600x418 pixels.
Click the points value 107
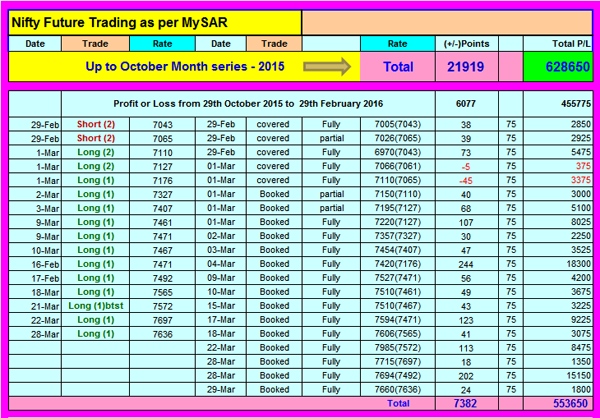coord(466,222)
